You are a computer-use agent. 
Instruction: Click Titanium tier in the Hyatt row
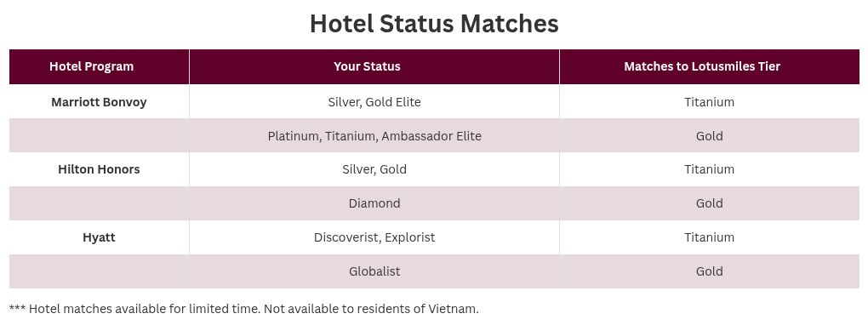click(709, 237)
